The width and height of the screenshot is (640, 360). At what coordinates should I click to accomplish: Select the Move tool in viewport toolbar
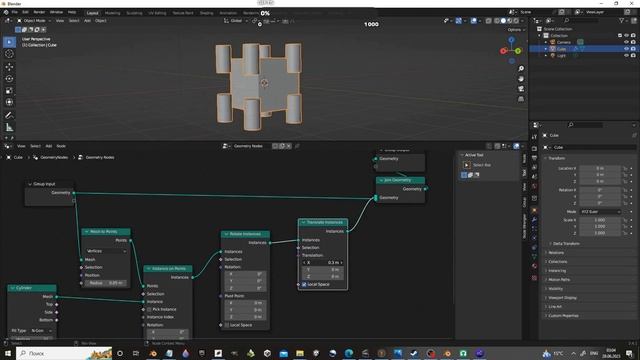9,67
